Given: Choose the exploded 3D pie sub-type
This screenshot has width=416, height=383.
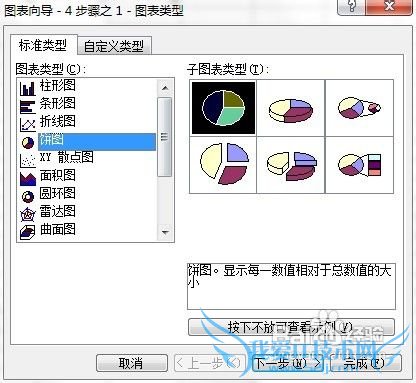Looking at the screenshot, I should click(x=291, y=165).
